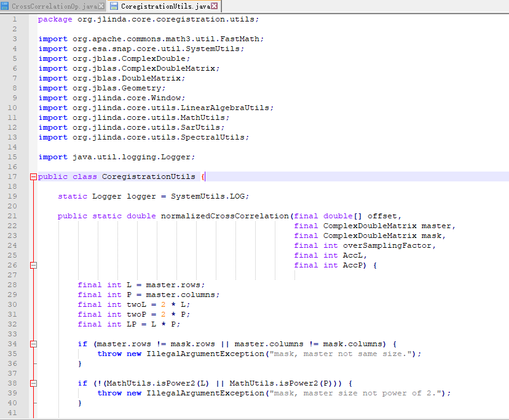Screen dimensions: 509x420
Task: Collapse the fold marker at line 26
Action: [33, 266]
